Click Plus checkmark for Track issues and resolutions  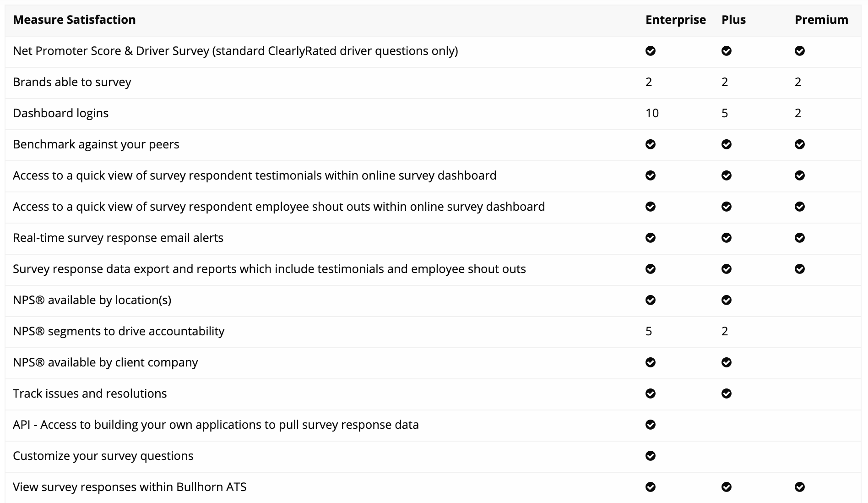727,394
